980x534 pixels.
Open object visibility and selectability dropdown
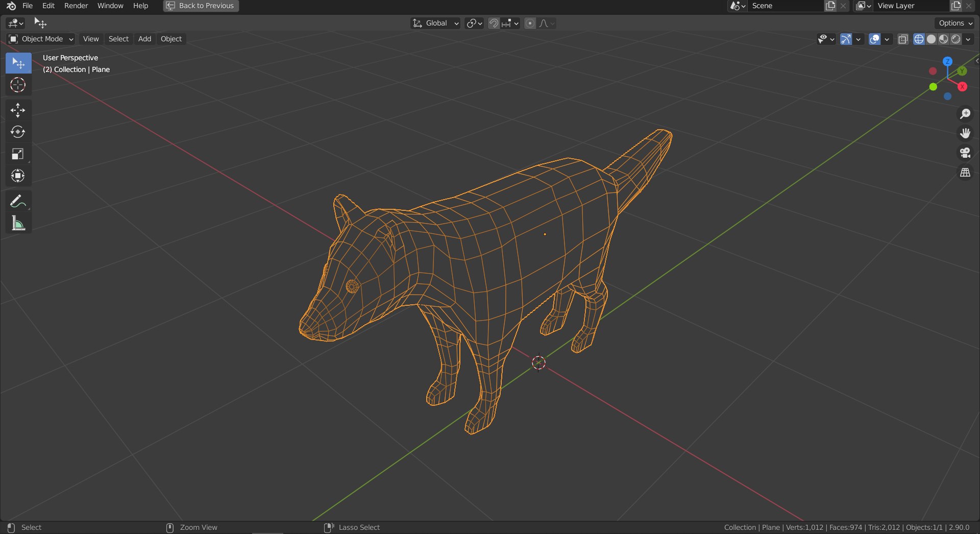pos(825,39)
